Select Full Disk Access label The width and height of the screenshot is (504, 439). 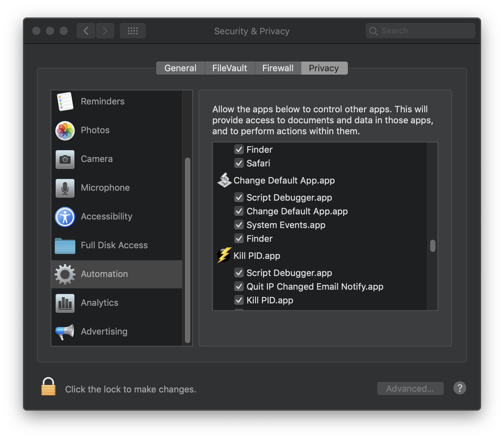click(x=114, y=245)
